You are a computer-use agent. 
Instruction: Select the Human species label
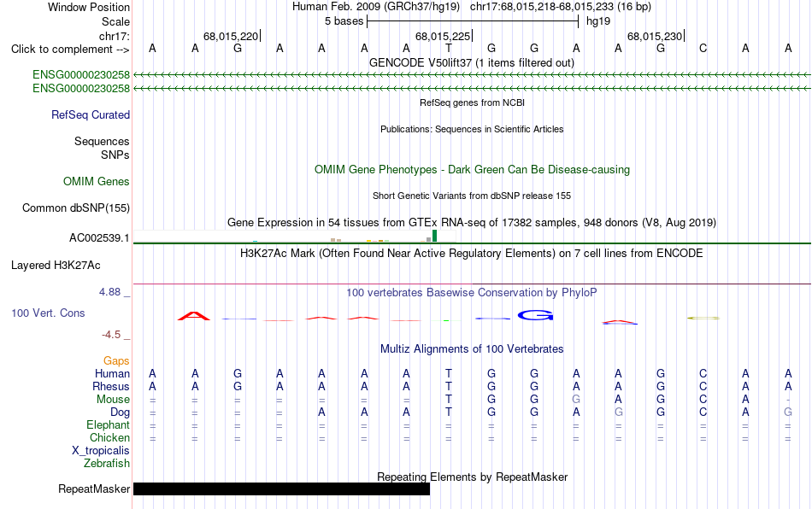click(112, 373)
